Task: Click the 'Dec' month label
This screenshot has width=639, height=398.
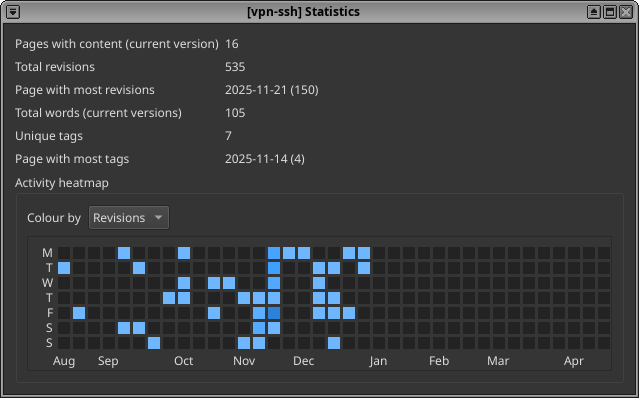Action: point(304,361)
